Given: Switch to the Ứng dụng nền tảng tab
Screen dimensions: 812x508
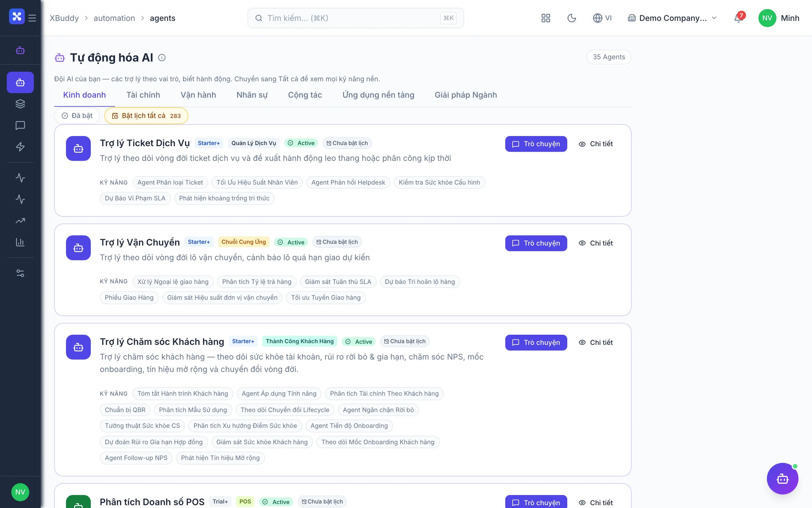Looking at the screenshot, I should [x=378, y=95].
